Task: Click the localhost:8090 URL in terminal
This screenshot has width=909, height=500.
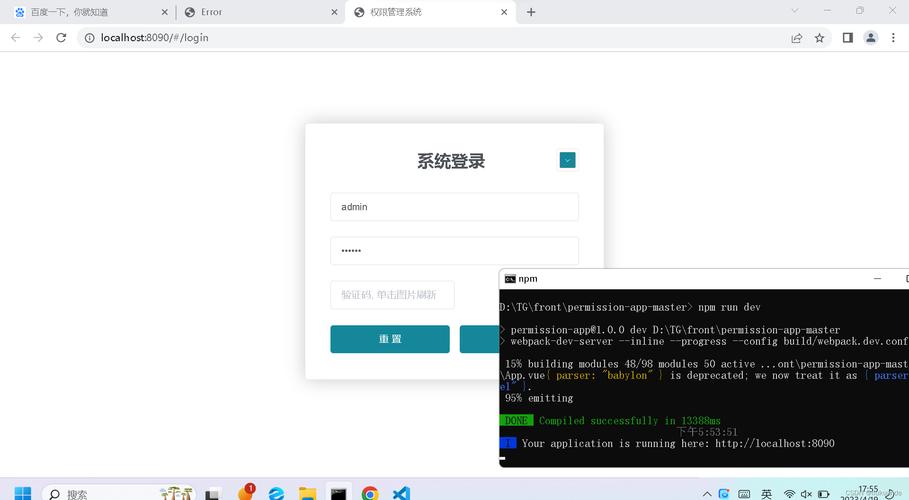Action: pyautogui.click(x=775, y=444)
